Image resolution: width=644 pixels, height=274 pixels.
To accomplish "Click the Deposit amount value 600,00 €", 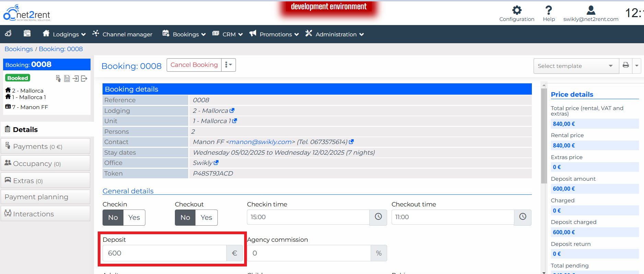I will pyautogui.click(x=564, y=189).
